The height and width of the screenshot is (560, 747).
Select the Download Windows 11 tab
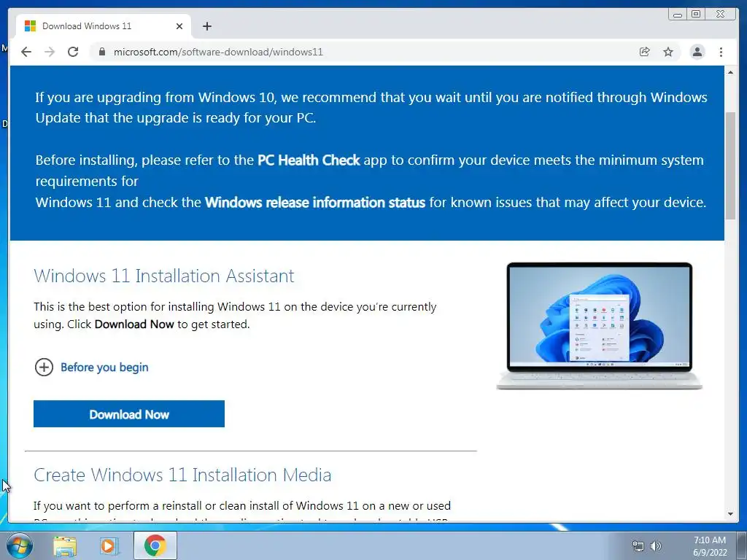(104, 26)
